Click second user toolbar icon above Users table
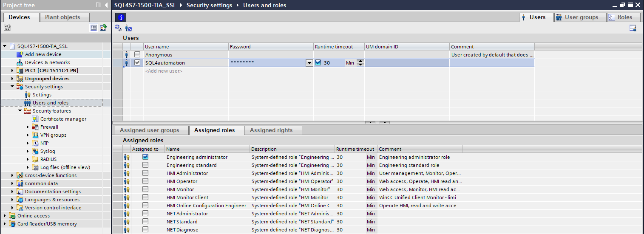Image resolution: width=644 pixels, height=234 pixels. click(129, 28)
